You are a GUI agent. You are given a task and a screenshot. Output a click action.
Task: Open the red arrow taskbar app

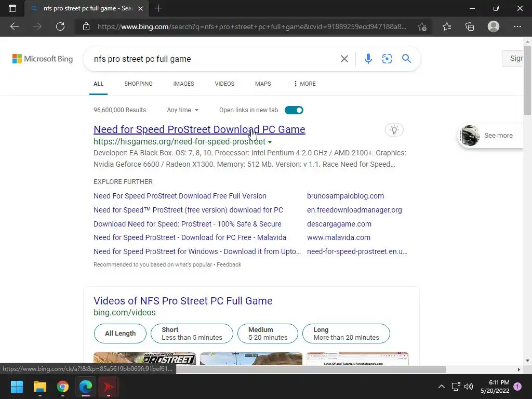108,387
